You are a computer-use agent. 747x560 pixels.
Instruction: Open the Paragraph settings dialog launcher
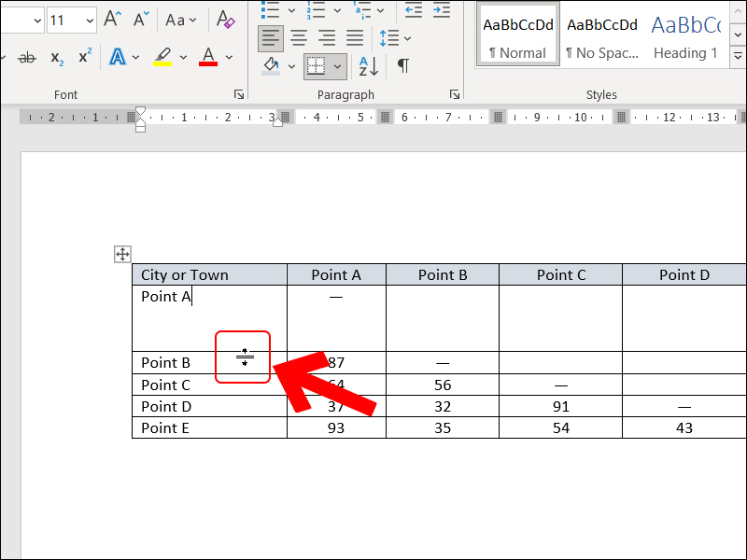pos(455,94)
